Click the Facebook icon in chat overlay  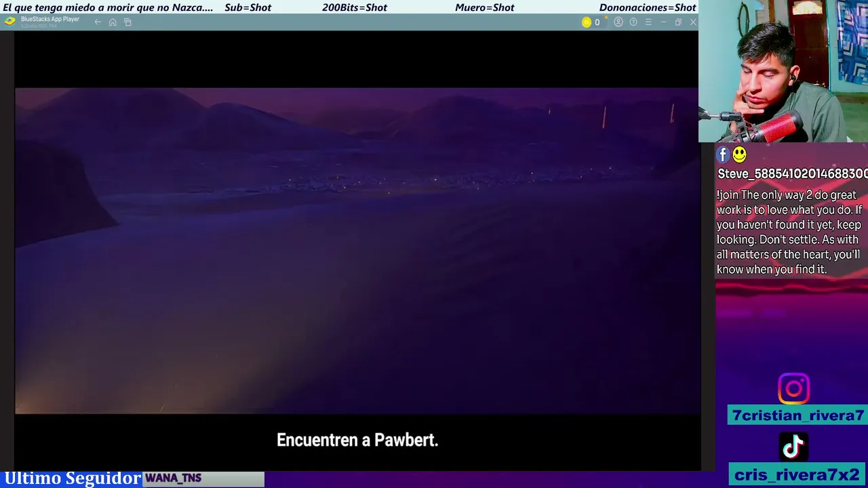click(723, 155)
